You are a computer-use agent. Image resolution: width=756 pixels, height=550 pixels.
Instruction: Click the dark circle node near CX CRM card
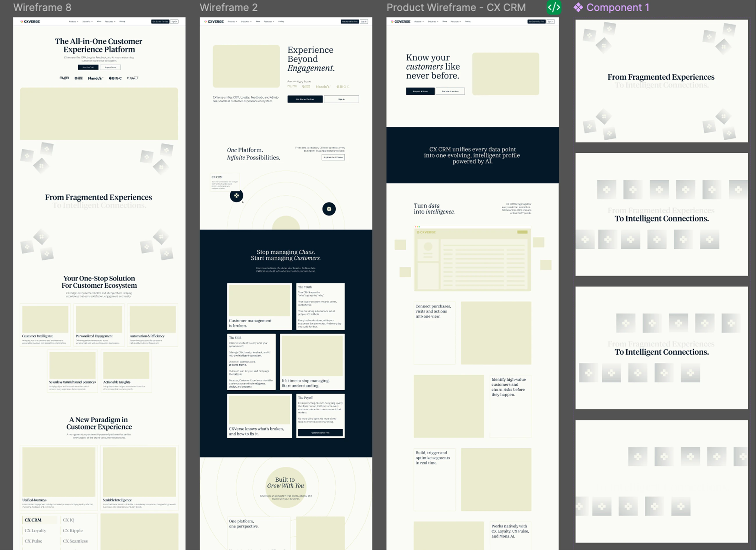[x=236, y=196]
